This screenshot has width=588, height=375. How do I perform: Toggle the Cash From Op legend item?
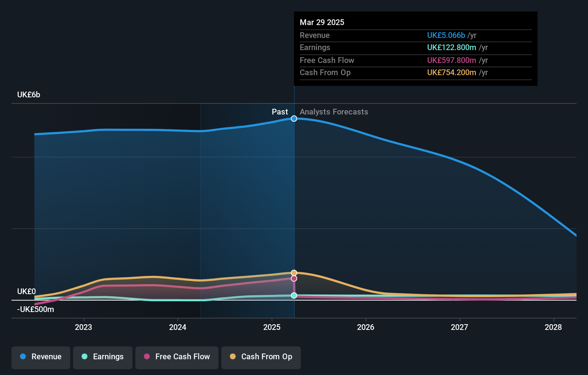pyautogui.click(x=261, y=357)
